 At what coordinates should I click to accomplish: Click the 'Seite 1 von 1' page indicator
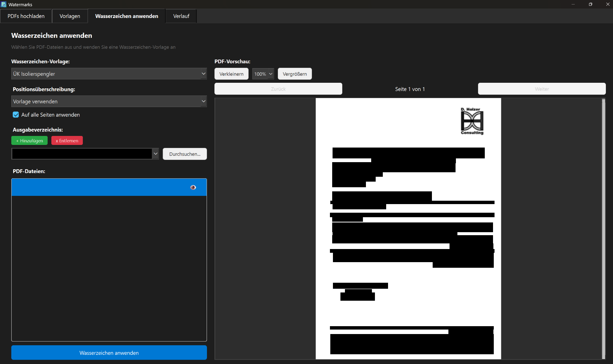pyautogui.click(x=410, y=89)
